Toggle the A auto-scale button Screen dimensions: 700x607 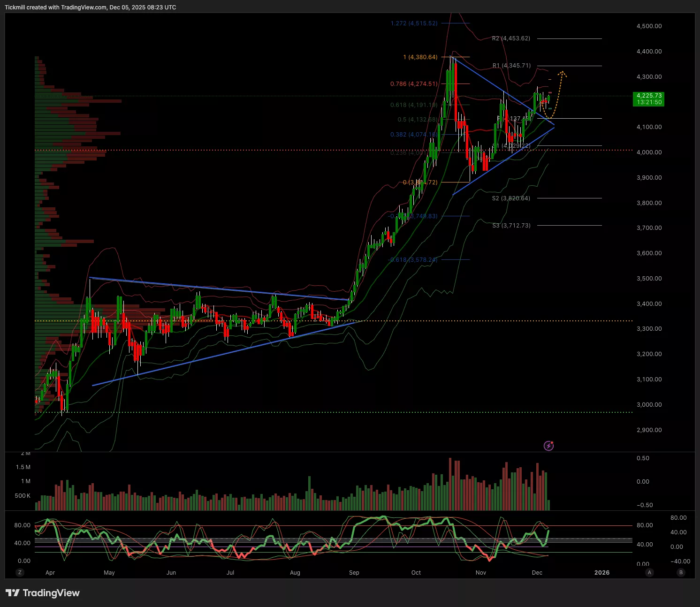(649, 572)
